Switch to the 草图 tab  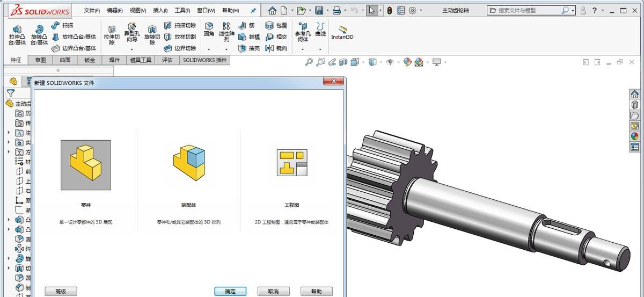pyautogui.click(x=41, y=60)
